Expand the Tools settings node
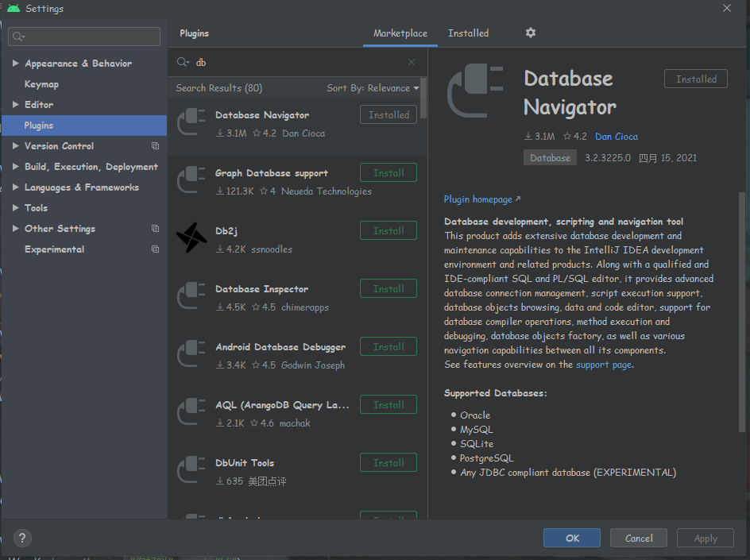Viewport: 750px width, 560px height. point(15,207)
